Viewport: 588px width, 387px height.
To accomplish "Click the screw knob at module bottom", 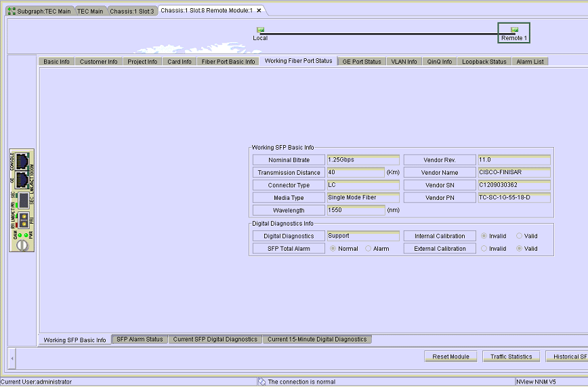I will click(22, 245).
